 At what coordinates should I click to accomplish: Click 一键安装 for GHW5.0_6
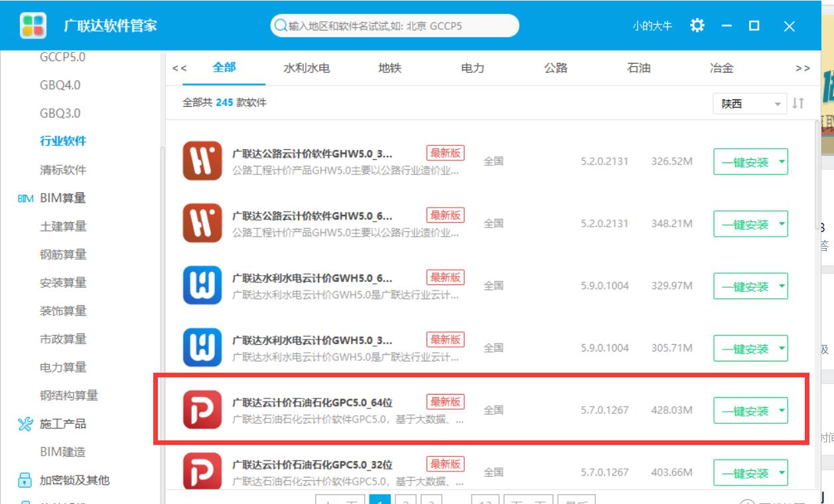(x=744, y=224)
